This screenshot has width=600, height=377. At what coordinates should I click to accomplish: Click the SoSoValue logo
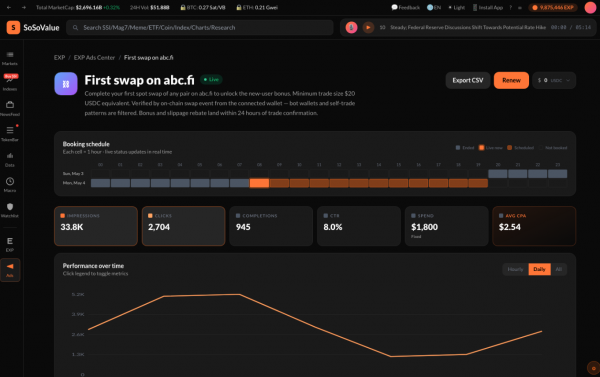click(33, 28)
